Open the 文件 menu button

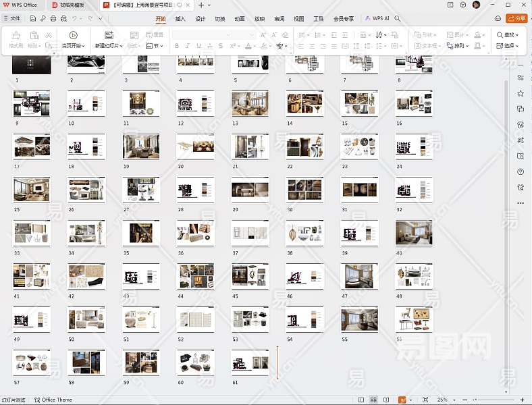12,19
